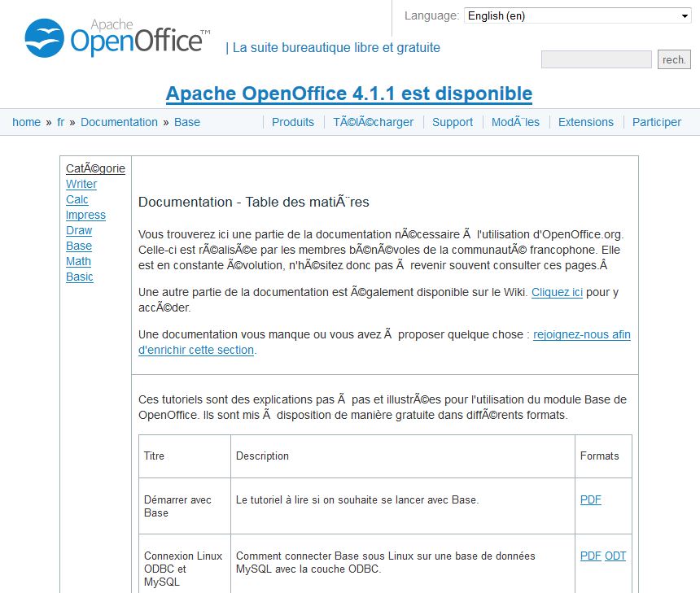Open the Extensions menu item

click(x=586, y=122)
